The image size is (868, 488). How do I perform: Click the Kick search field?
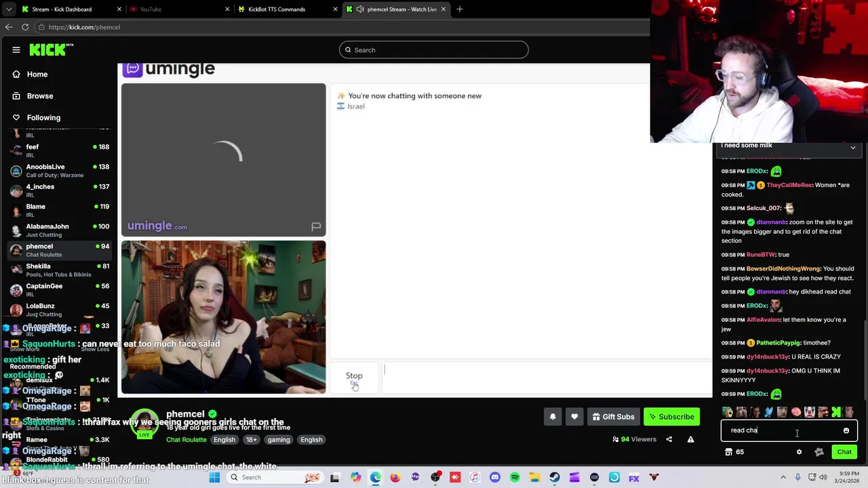point(434,49)
